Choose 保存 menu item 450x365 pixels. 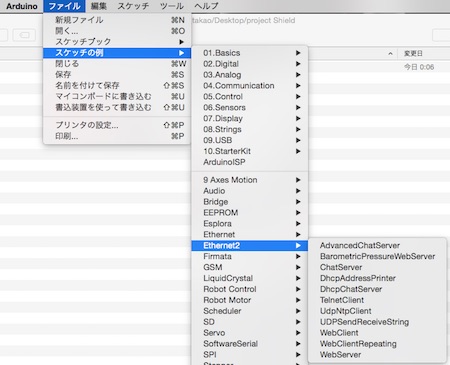[x=117, y=75]
